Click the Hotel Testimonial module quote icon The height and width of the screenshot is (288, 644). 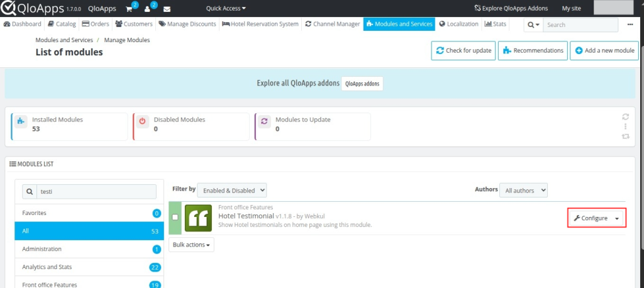(198, 218)
